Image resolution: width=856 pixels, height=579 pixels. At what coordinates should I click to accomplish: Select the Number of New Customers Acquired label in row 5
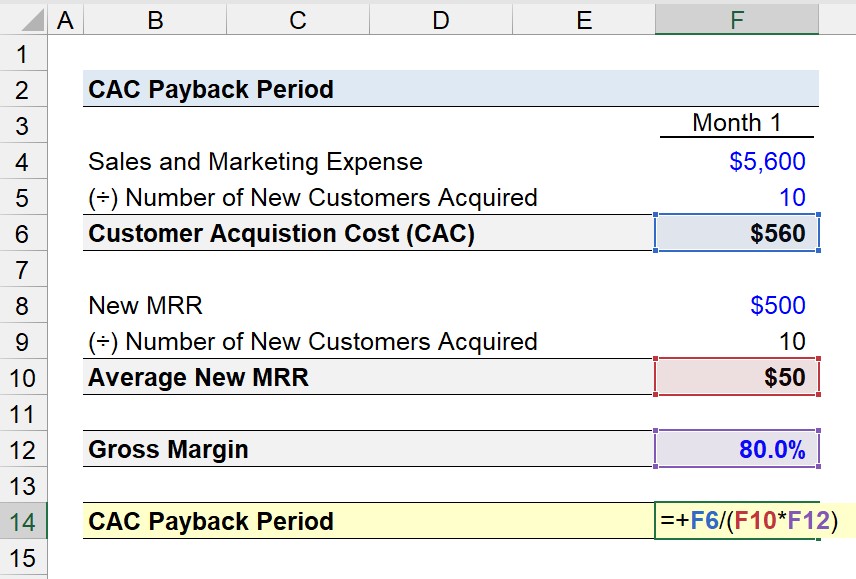pos(313,198)
